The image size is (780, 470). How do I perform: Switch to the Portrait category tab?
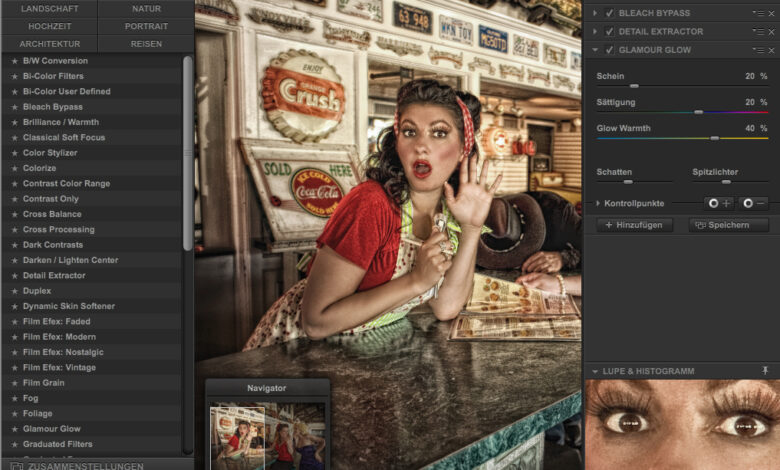click(146, 26)
